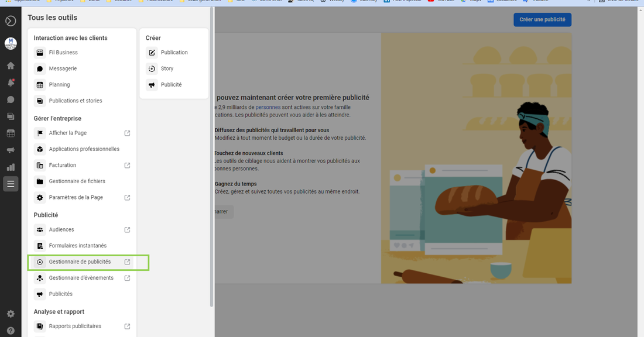Click the Gestionnaire d'évènements icon
This screenshot has width=644, height=337.
pyautogui.click(x=40, y=278)
